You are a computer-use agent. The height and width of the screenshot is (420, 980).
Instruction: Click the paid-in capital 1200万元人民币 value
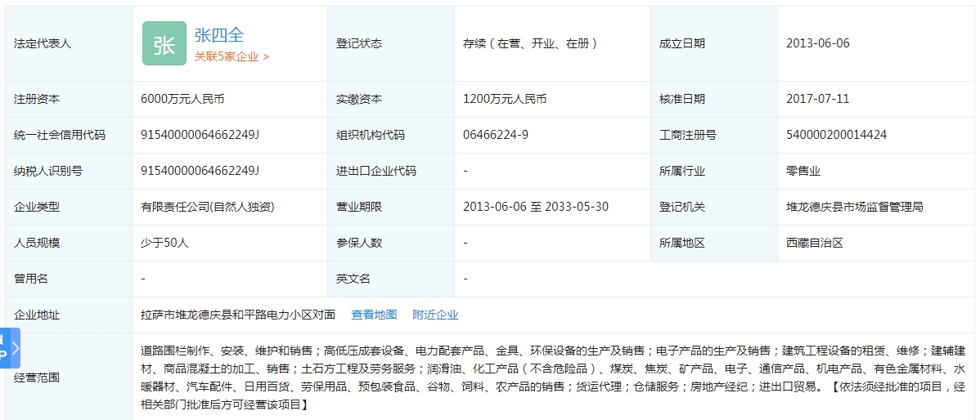point(505,99)
